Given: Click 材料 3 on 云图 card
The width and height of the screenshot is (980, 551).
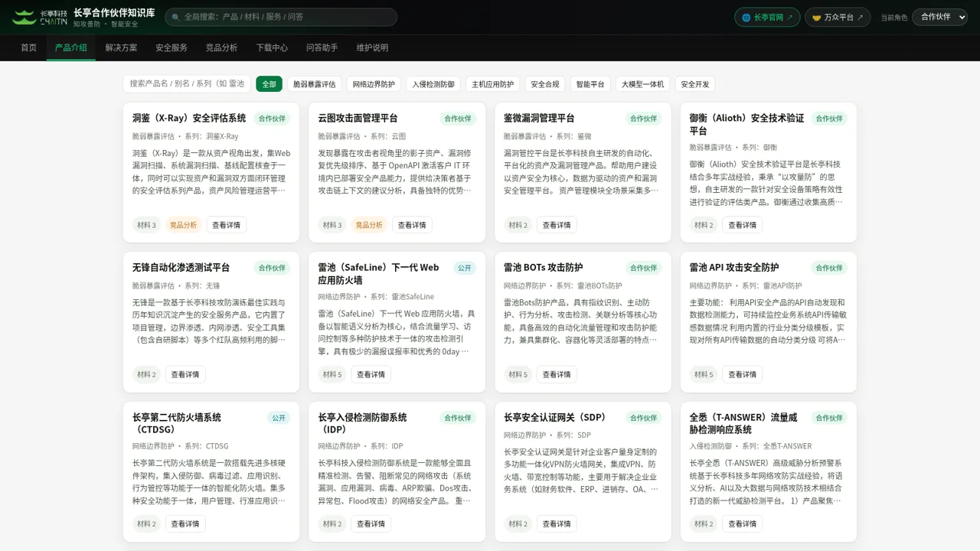Looking at the screenshot, I should click(x=332, y=225).
